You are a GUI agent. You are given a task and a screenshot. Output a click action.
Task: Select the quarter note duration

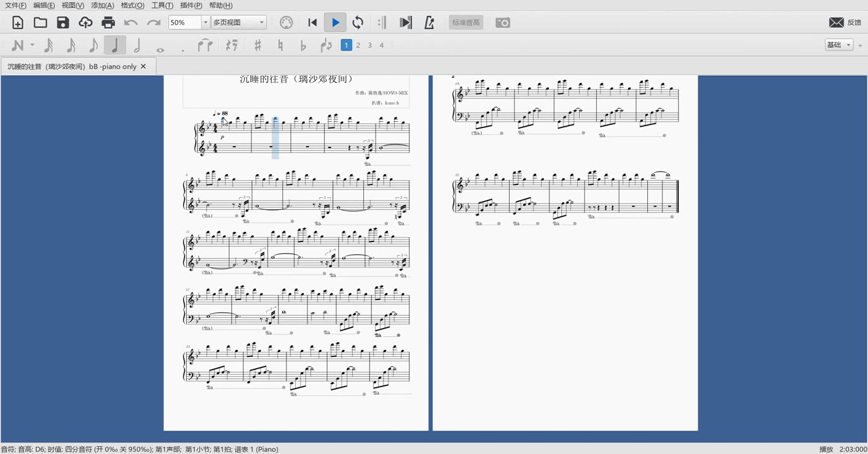tap(115, 45)
